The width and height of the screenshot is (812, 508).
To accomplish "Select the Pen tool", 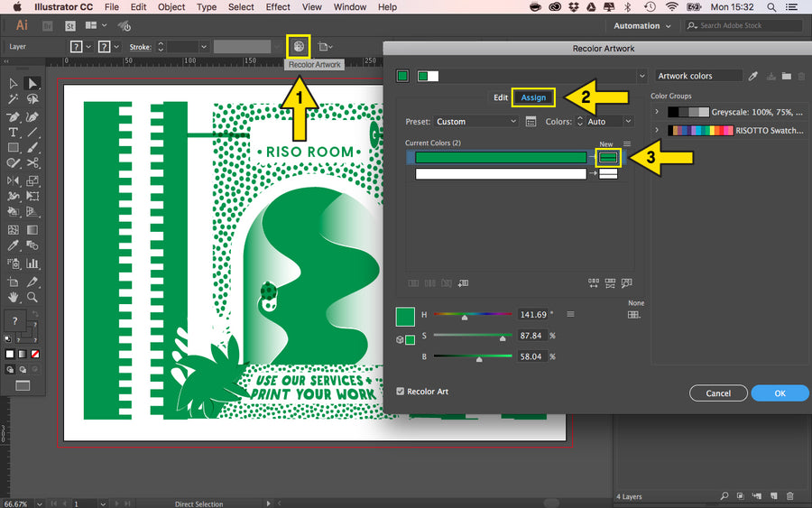I will [x=13, y=117].
